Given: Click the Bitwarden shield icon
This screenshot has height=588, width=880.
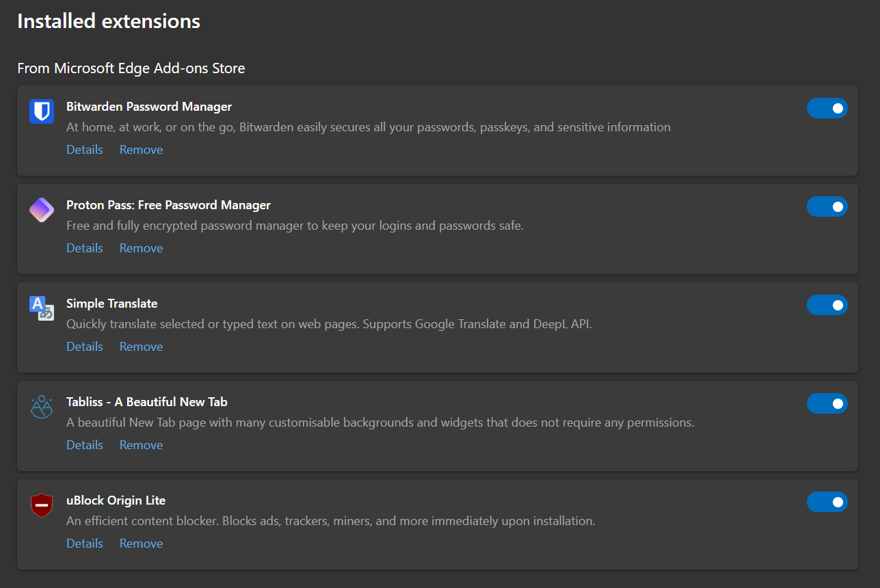Looking at the screenshot, I should (42, 111).
